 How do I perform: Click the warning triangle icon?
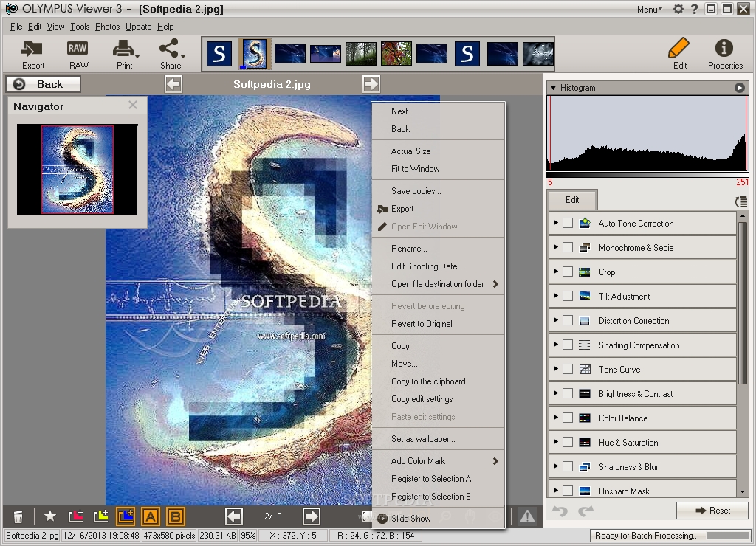(x=527, y=516)
